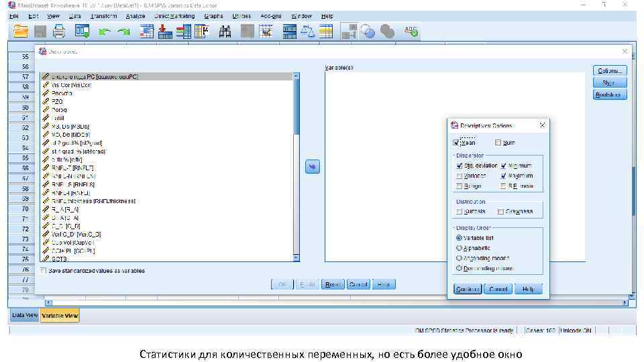Check Save standardized values as variables
644x362 pixels.
pyautogui.click(x=43, y=271)
